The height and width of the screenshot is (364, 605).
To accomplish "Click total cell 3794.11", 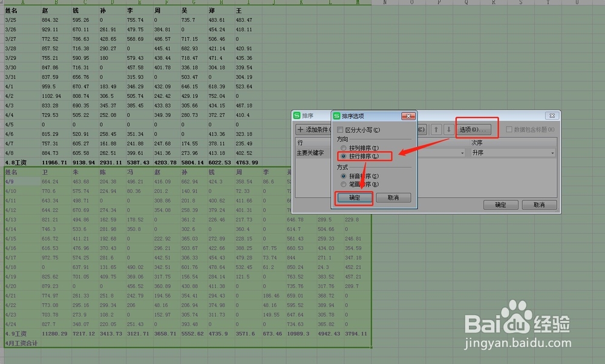I will coord(356,334).
